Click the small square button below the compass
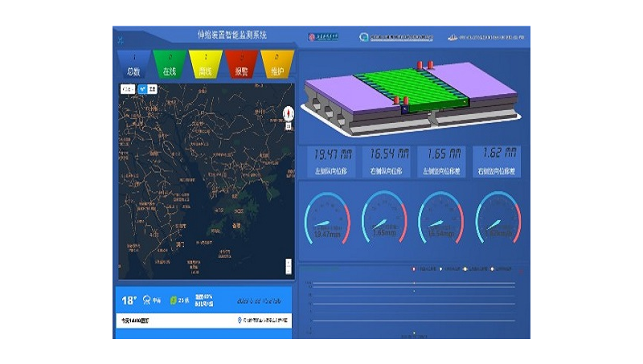This screenshot has width=643, height=364. tap(289, 126)
